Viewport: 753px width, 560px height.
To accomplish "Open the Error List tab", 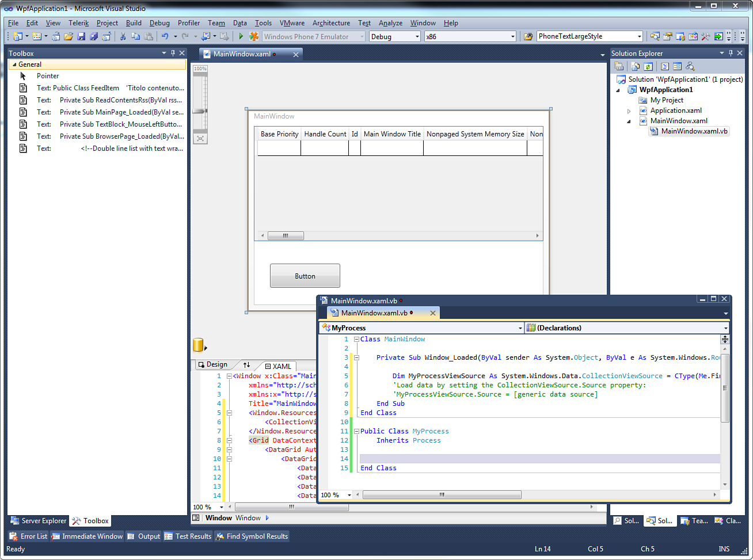I will point(28,536).
